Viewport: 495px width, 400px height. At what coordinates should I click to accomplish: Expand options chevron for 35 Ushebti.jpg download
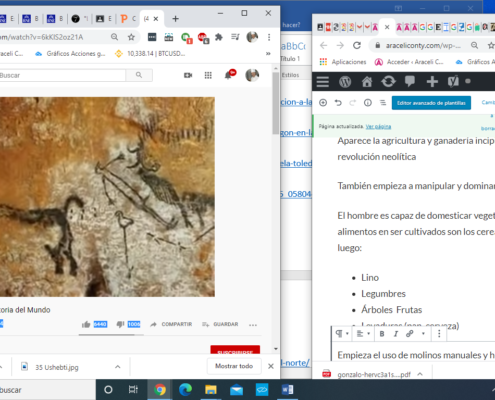[x=118, y=367]
